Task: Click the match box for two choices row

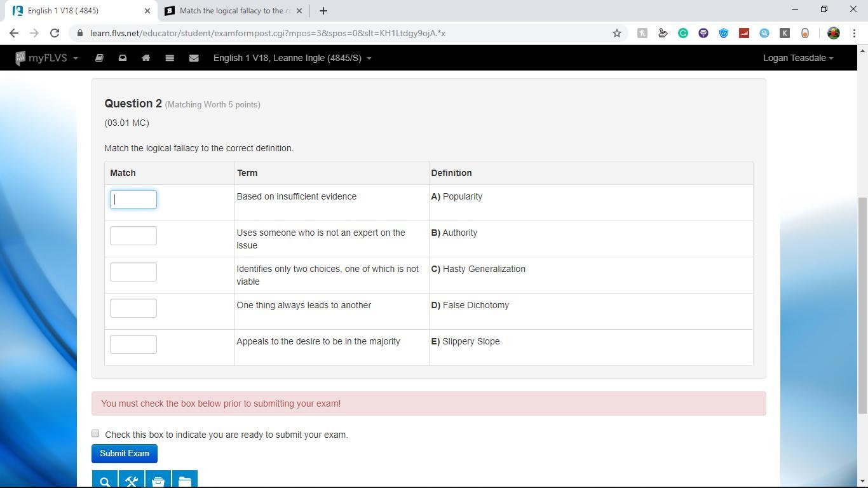Action: [133, 272]
